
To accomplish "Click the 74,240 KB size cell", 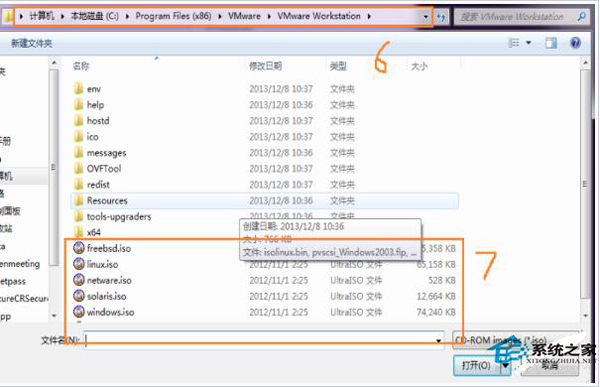I will coord(436,312).
